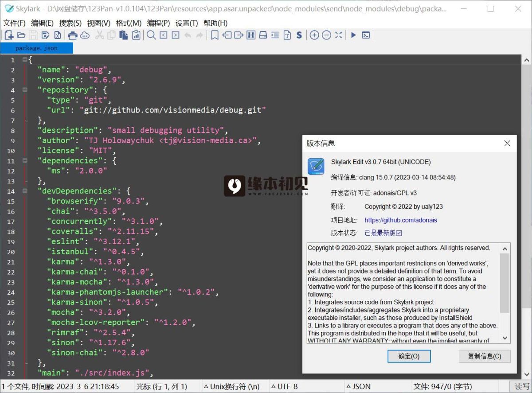Click the cloud icon in the toolbar

pos(85,35)
